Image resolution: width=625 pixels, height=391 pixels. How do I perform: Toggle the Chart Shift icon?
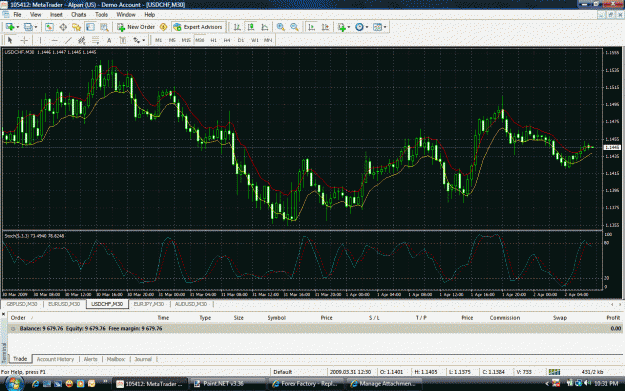pyautogui.click(x=325, y=27)
